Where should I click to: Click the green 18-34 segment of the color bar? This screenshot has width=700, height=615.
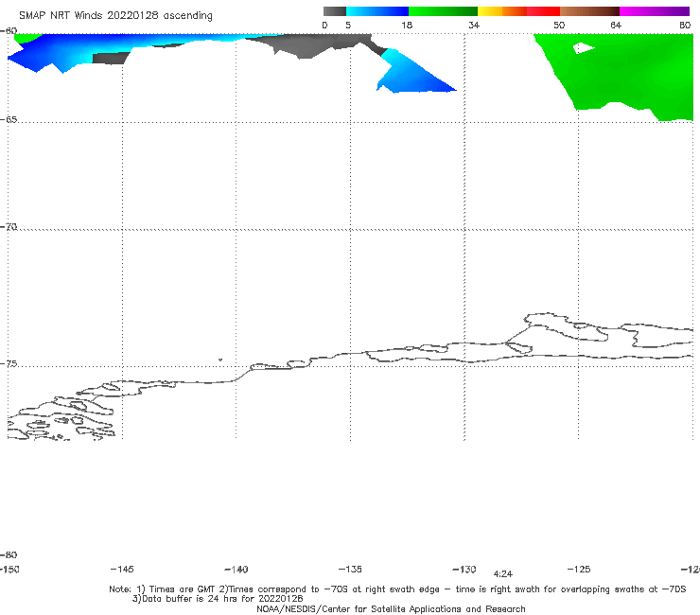pos(443,11)
